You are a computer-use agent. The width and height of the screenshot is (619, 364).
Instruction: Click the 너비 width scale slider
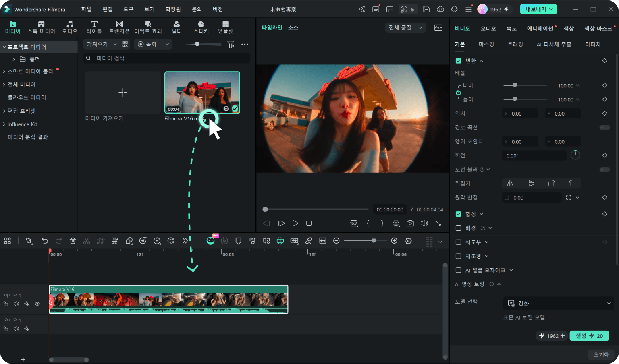point(525,85)
